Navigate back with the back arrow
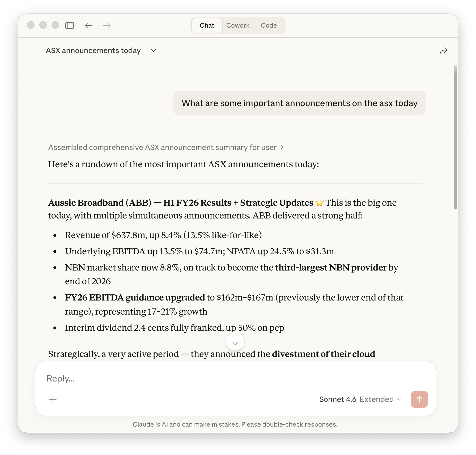This screenshot has width=476, height=455. (x=88, y=25)
